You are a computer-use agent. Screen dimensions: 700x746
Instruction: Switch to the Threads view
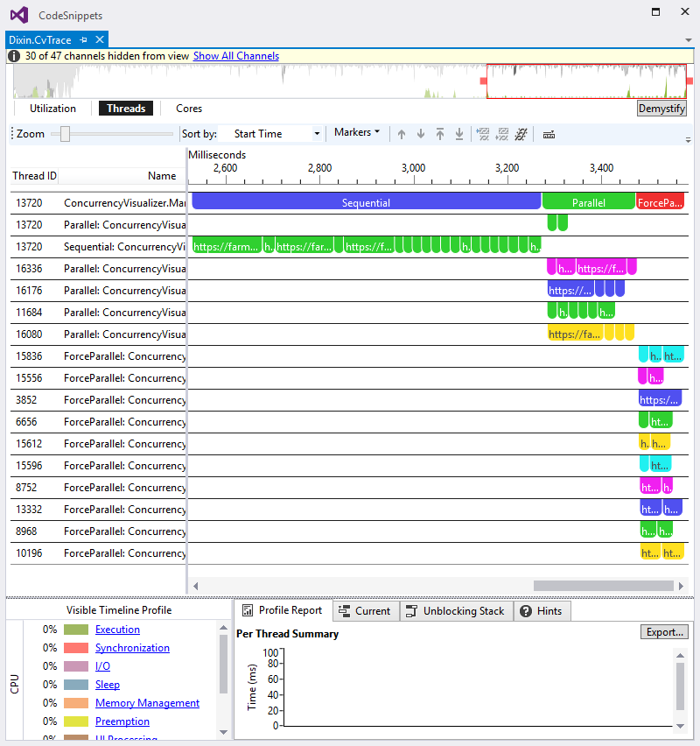pyautogui.click(x=125, y=109)
